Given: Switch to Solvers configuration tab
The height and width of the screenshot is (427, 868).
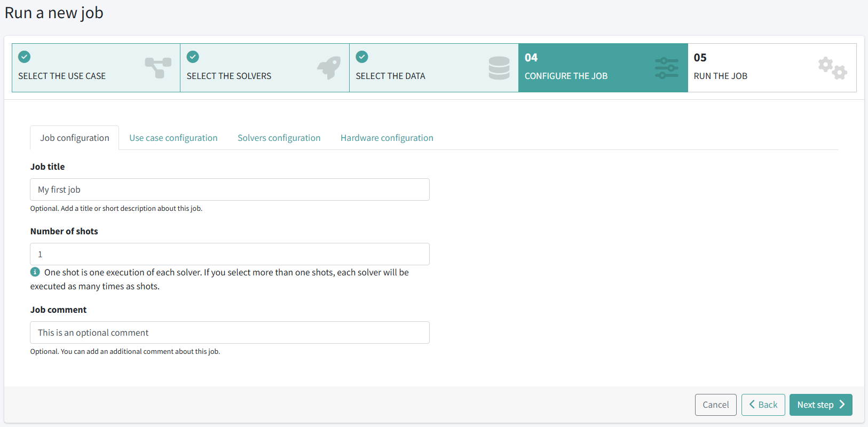Looking at the screenshot, I should (279, 138).
